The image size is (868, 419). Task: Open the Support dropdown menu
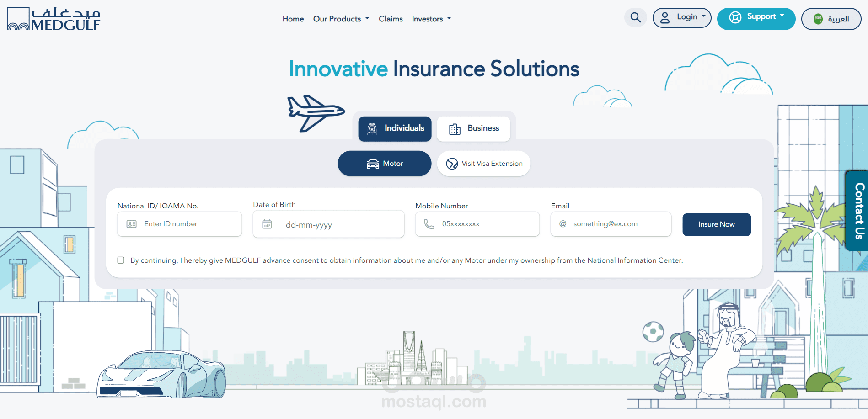click(756, 19)
